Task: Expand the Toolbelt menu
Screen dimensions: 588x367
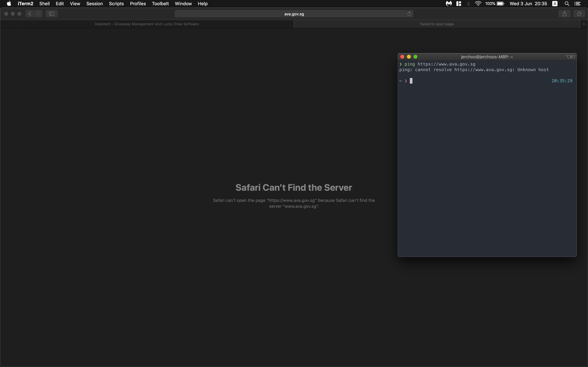Action: [x=160, y=4]
